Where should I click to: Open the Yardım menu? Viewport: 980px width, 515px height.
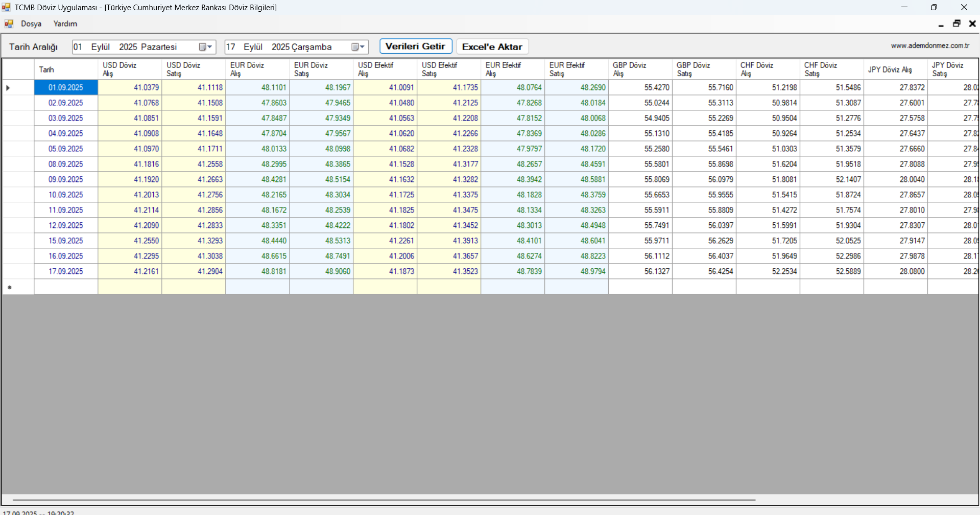65,24
